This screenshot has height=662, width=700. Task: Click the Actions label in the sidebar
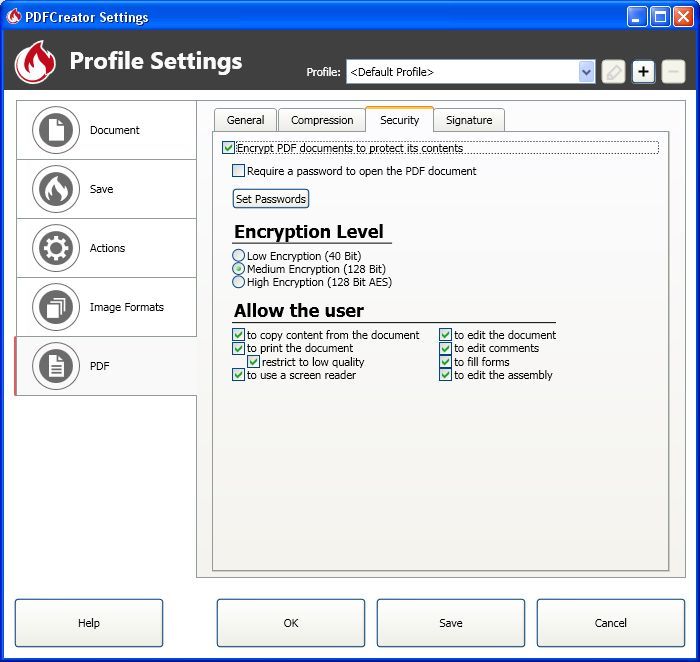pos(107,248)
